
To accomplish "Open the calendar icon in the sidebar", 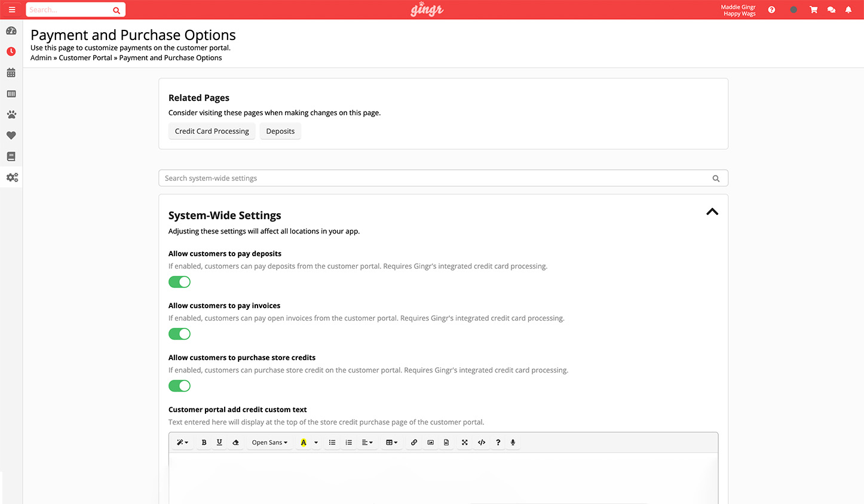I will click(x=11, y=73).
